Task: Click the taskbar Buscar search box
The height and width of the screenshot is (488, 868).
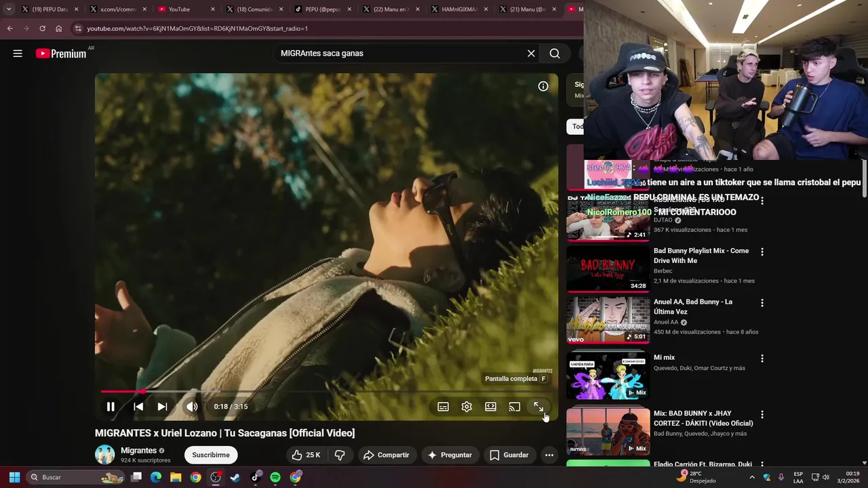Action: click(76, 477)
